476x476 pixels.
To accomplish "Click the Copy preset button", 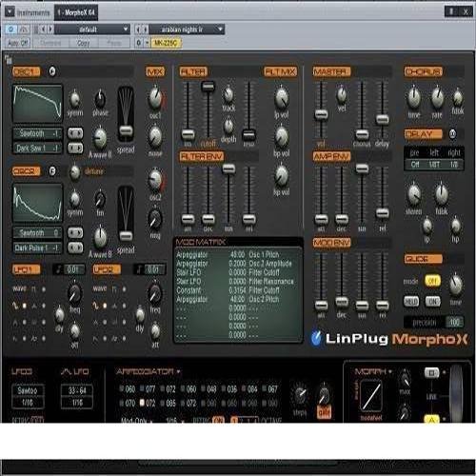I will point(84,43).
